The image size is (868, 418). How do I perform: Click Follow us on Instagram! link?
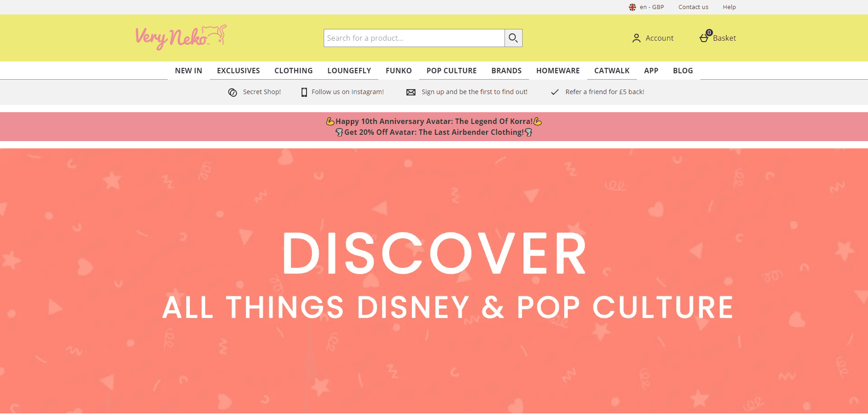click(348, 92)
